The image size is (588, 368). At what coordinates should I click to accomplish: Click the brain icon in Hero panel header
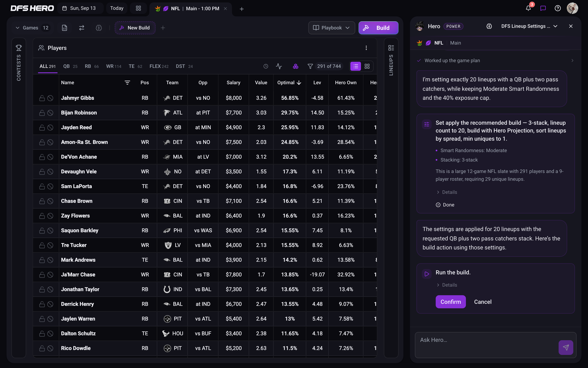click(489, 26)
